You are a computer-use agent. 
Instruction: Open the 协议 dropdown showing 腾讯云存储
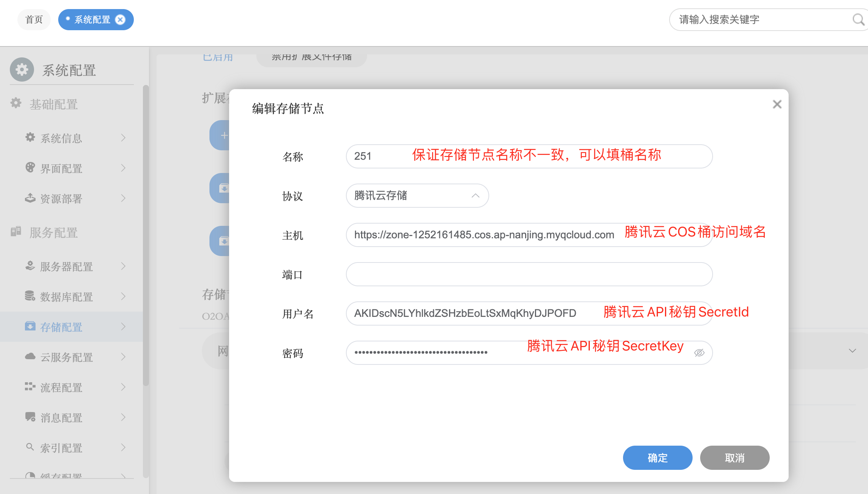pyautogui.click(x=417, y=196)
